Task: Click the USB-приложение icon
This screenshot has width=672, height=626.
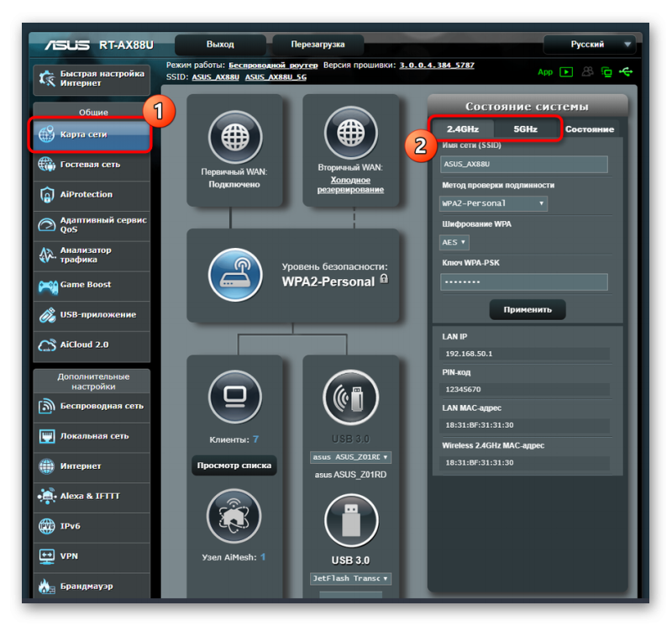Action: tap(47, 315)
